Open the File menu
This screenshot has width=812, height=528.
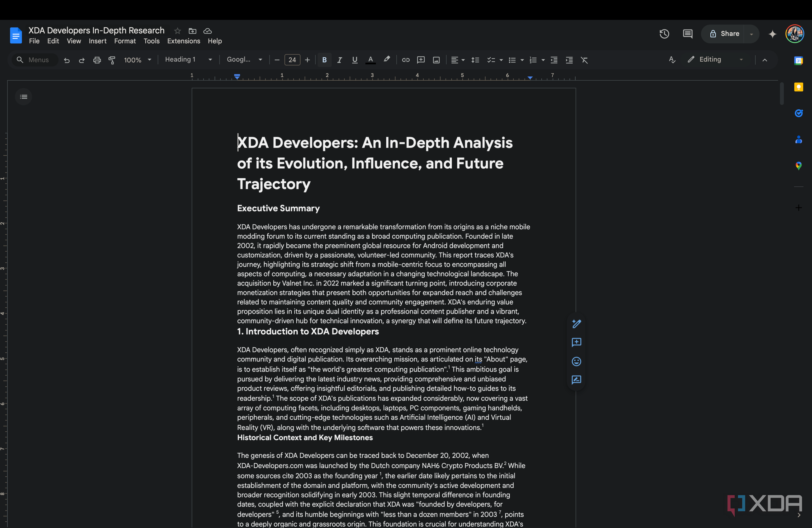tap(34, 41)
